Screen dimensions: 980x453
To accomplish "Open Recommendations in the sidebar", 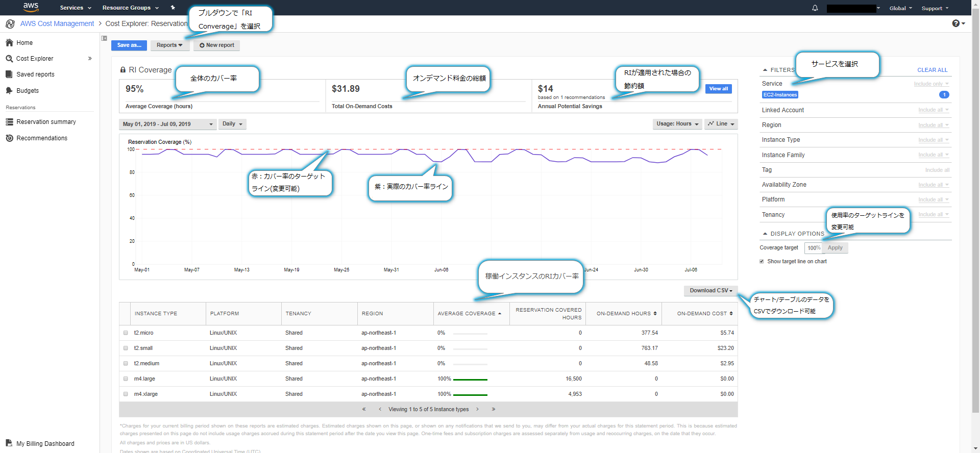I will click(x=42, y=138).
